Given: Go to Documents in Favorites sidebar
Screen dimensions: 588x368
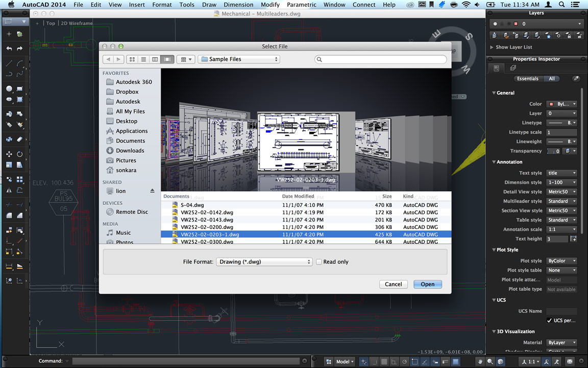Looking at the screenshot, I should (x=130, y=141).
